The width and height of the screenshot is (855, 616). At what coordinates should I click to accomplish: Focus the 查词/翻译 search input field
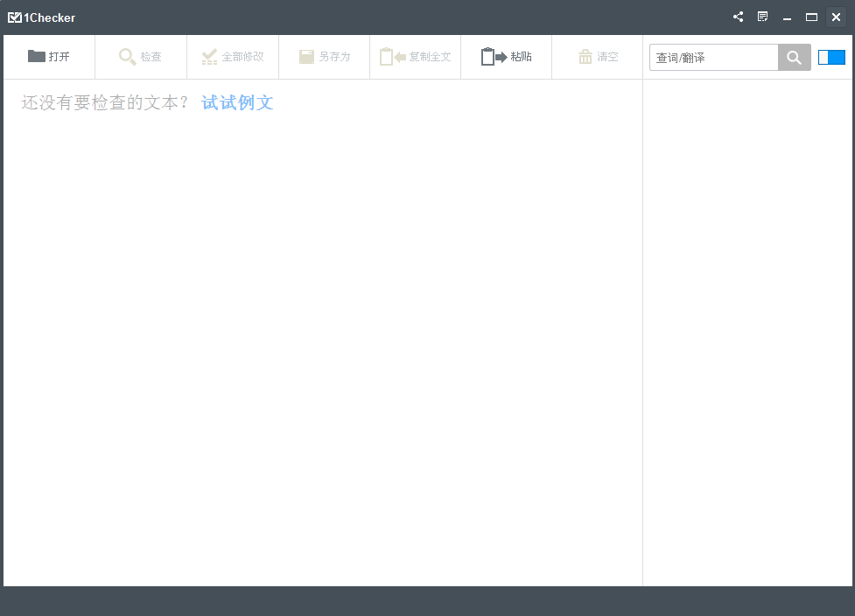(x=714, y=57)
